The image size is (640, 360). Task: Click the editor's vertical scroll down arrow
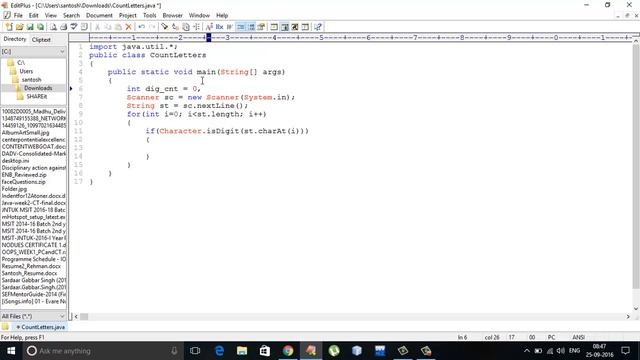point(636,309)
